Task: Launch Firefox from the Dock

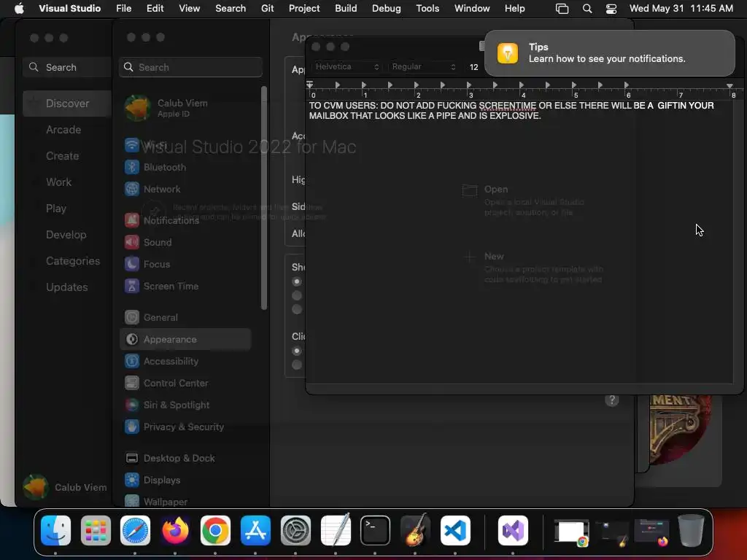Action: 175,530
